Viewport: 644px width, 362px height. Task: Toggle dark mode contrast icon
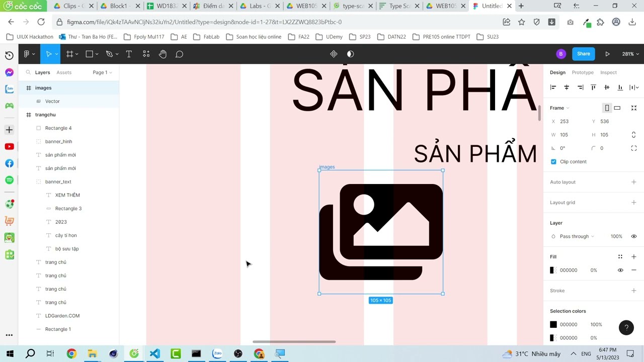click(351, 54)
